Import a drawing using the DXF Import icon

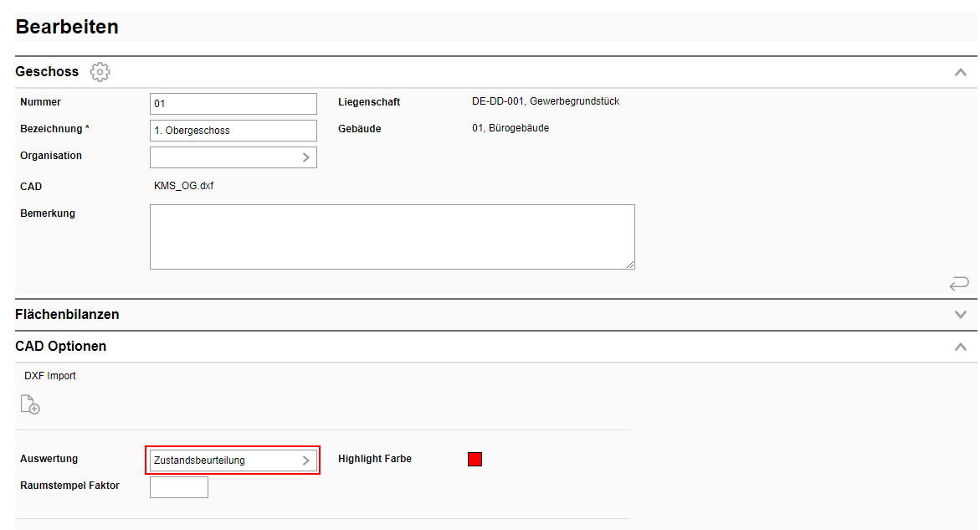click(x=30, y=404)
